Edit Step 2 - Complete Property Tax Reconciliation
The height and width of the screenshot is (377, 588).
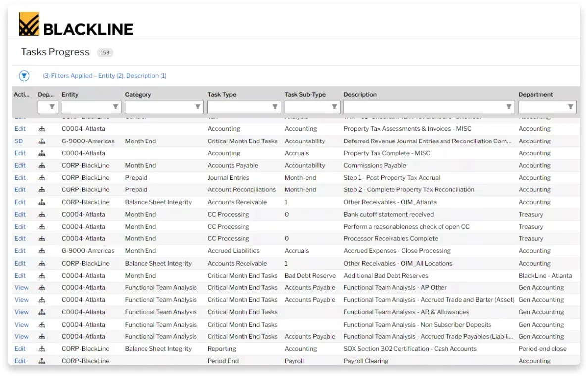(x=20, y=189)
